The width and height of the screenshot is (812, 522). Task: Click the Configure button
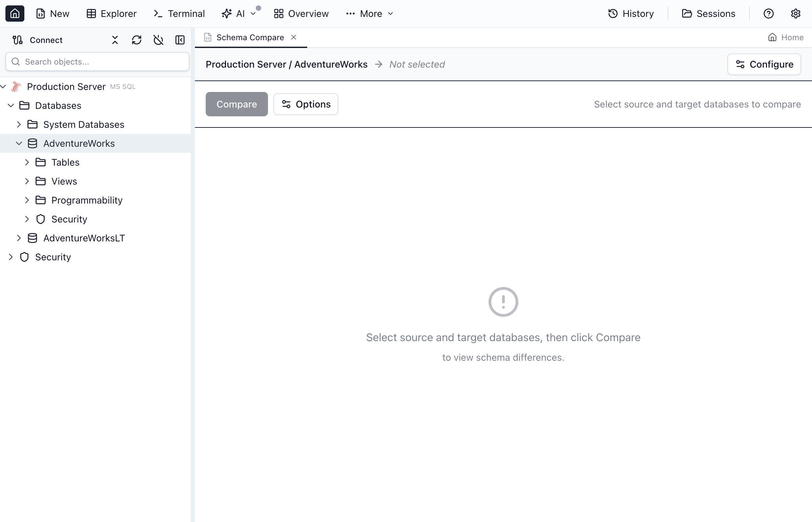[x=764, y=64]
